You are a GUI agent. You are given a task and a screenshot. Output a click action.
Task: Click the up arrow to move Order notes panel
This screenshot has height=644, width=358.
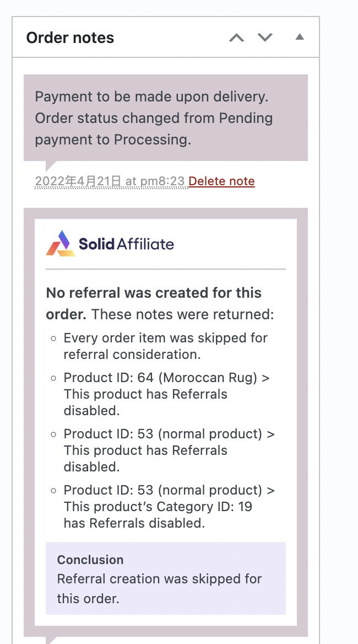[x=237, y=37]
